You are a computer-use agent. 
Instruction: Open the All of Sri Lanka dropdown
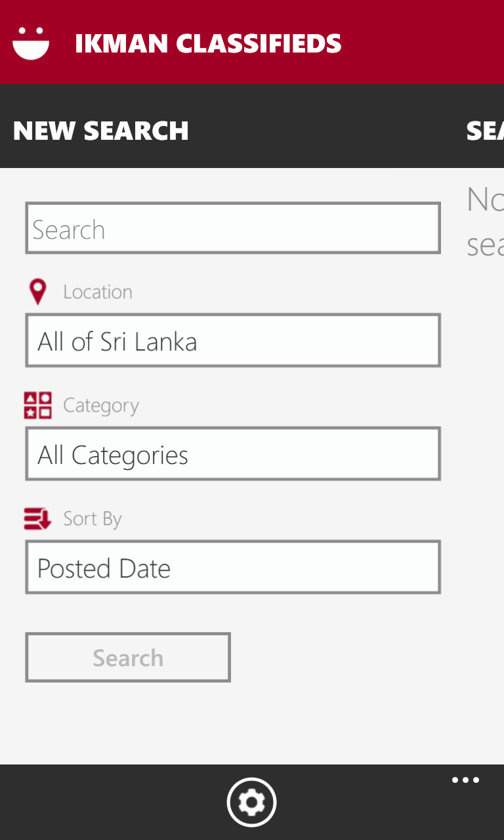point(233,340)
